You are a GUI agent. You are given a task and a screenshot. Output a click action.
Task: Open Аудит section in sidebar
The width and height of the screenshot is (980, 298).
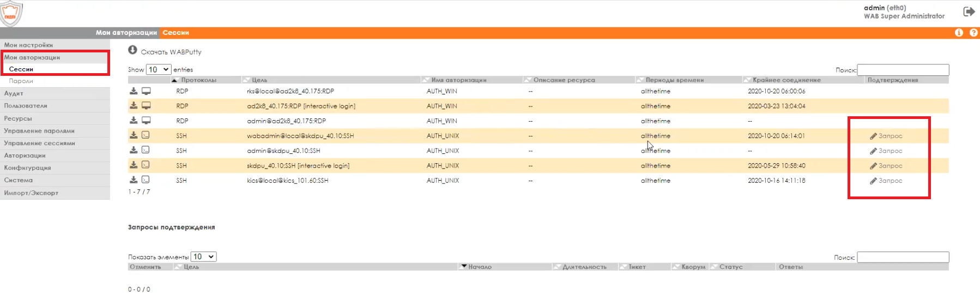coord(55,93)
